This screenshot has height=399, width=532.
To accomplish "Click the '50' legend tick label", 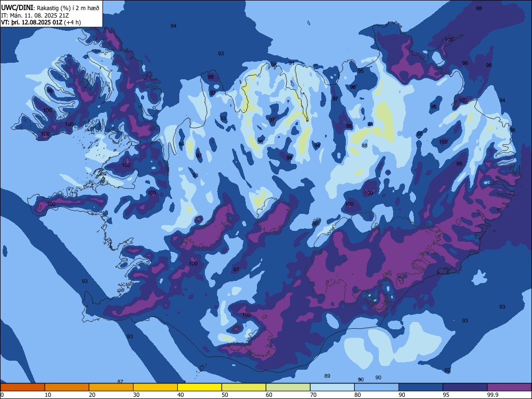I will pos(225,395).
